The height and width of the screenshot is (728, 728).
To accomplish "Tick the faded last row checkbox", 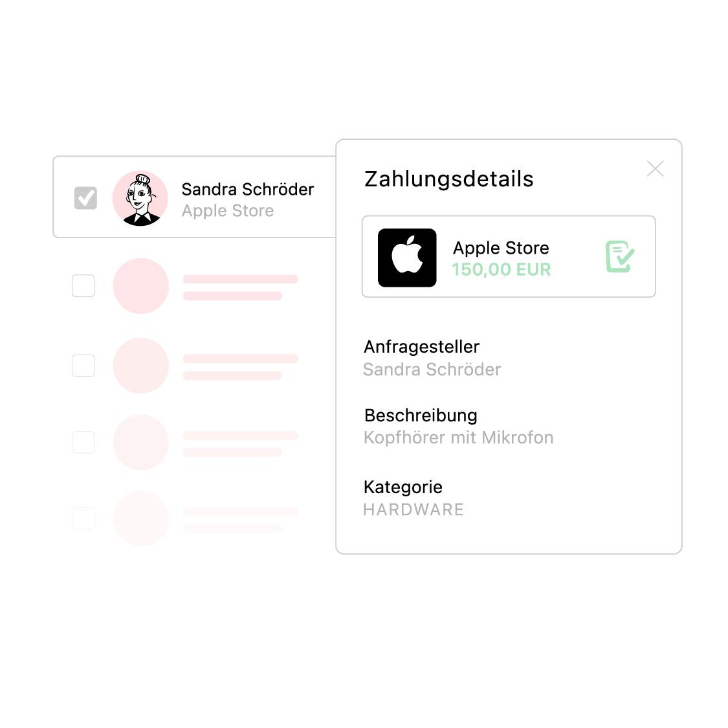I will coord(83,518).
